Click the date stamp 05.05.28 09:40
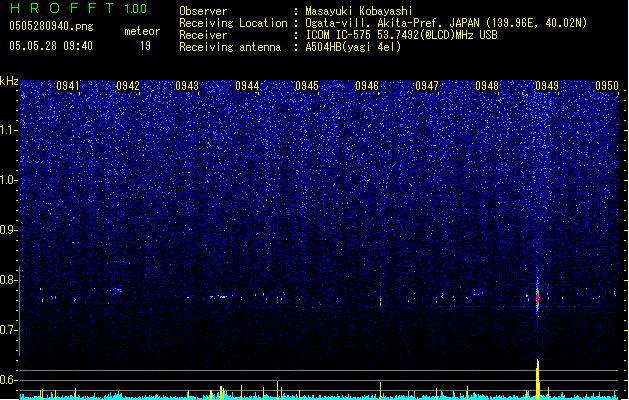 point(51,46)
